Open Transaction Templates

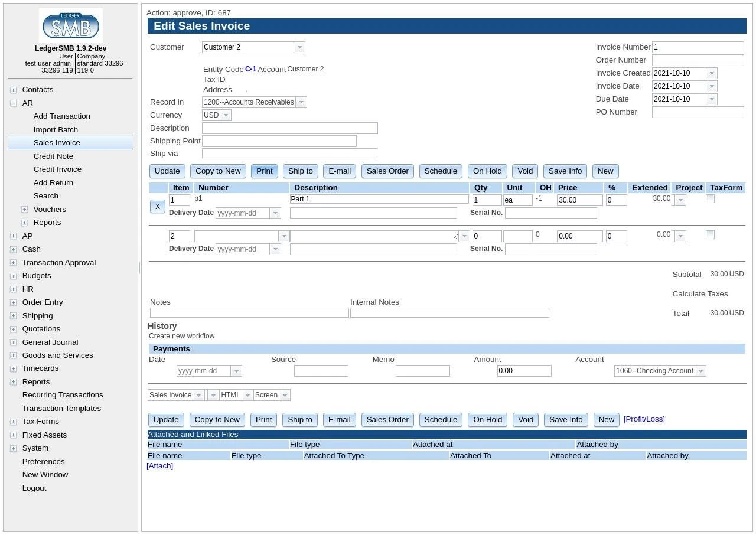61,409
